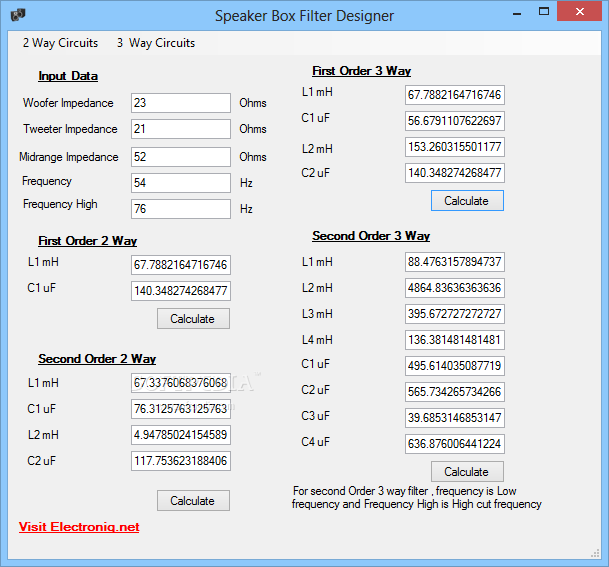609x567 pixels.
Task: Focus the Frequency High input field
Action: click(x=181, y=209)
